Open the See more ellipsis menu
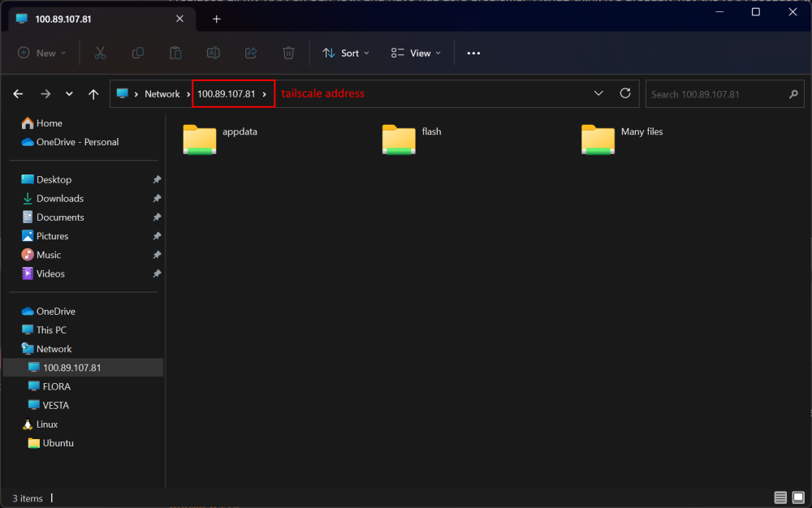812x508 pixels. pyautogui.click(x=473, y=54)
